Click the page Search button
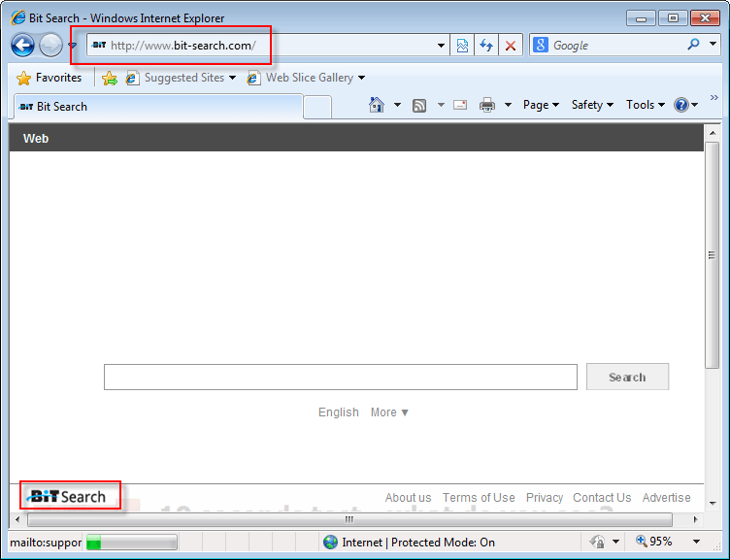Image resolution: width=730 pixels, height=560 pixels. (x=627, y=378)
